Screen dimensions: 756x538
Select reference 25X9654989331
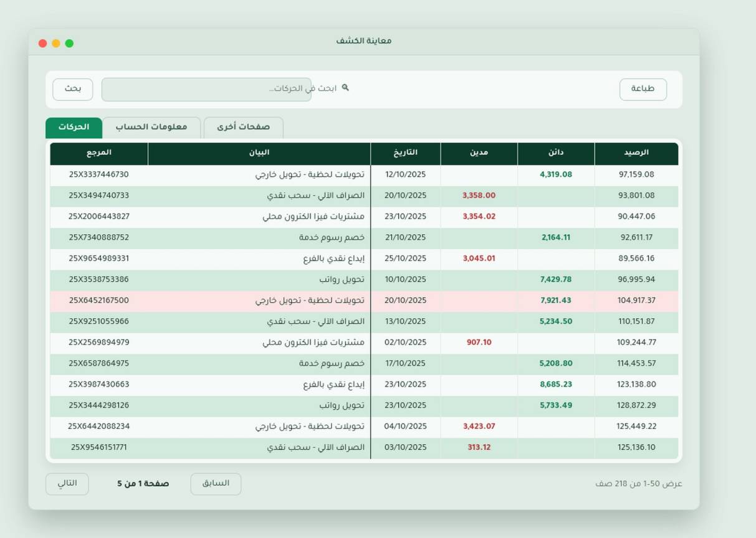pyautogui.click(x=99, y=258)
